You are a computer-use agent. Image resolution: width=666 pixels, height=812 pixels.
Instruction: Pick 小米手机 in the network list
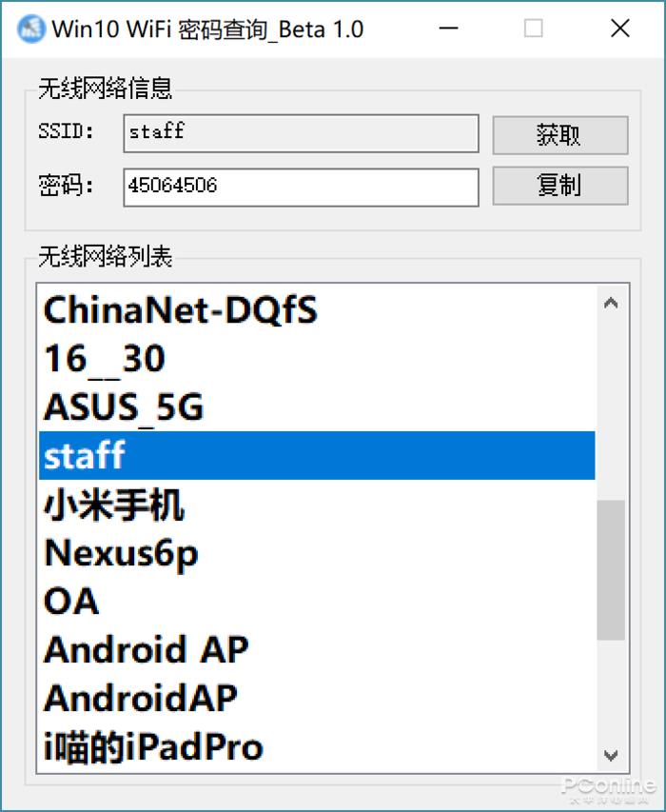[114, 505]
